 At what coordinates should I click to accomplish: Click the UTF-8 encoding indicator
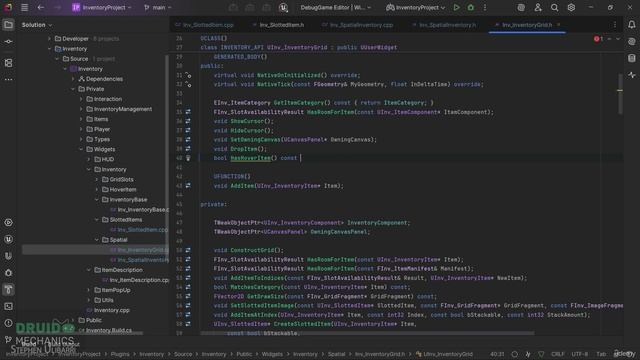coord(580,354)
